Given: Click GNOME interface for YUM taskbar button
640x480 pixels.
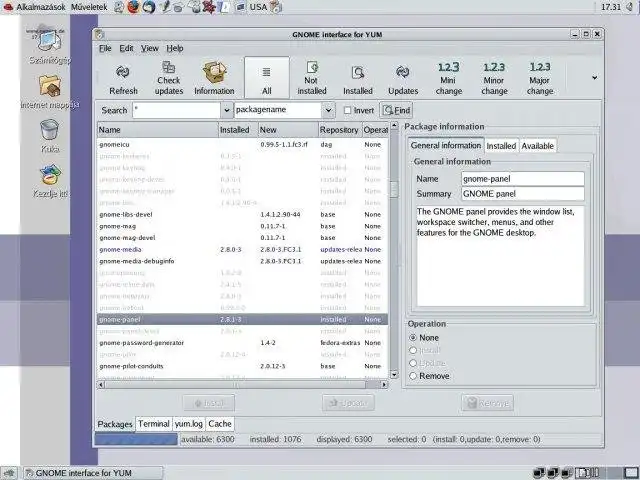Looking at the screenshot, I should (93, 473).
